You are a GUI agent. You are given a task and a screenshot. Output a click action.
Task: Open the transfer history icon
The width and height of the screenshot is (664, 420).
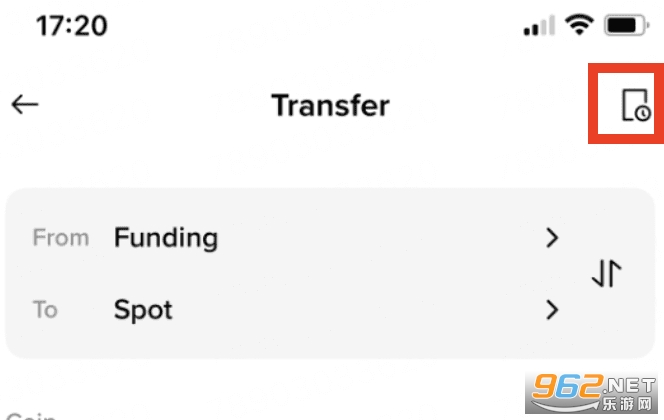click(x=635, y=105)
